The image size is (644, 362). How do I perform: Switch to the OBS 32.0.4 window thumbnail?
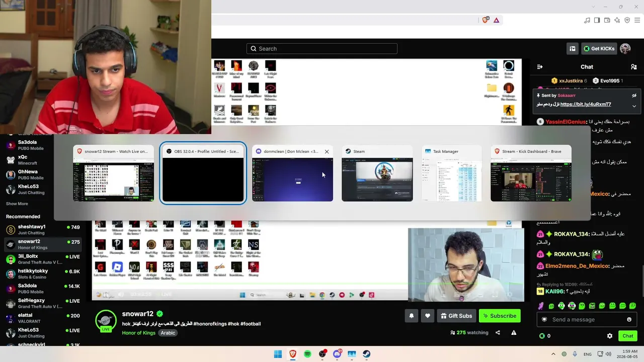coord(203,173)
